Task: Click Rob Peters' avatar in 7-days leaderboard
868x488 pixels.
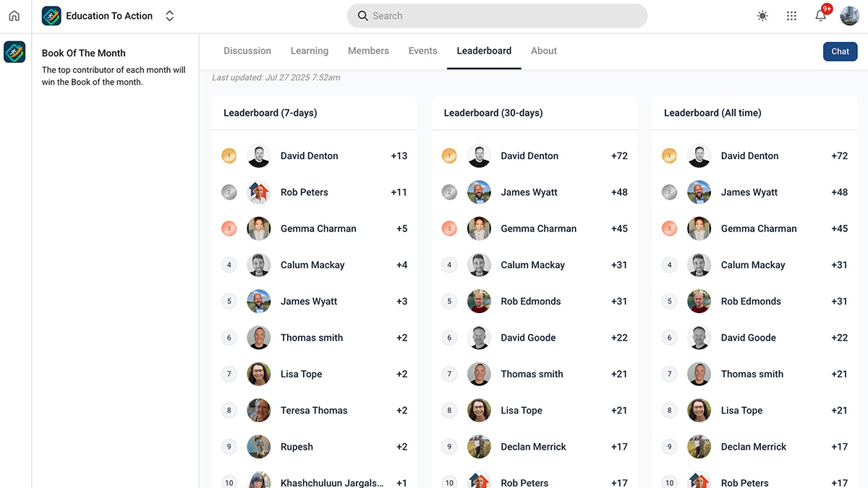Action: tap(258, 192)
